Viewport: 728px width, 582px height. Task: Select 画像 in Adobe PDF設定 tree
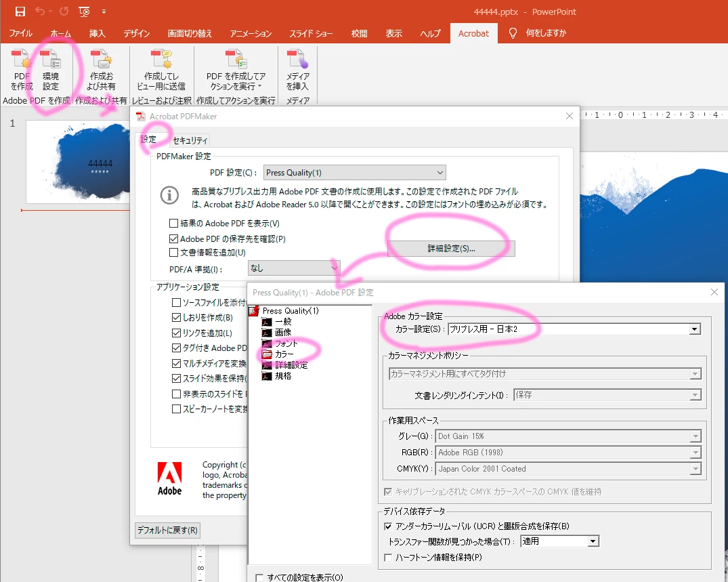pyautogui.click(x=283, y=332)
